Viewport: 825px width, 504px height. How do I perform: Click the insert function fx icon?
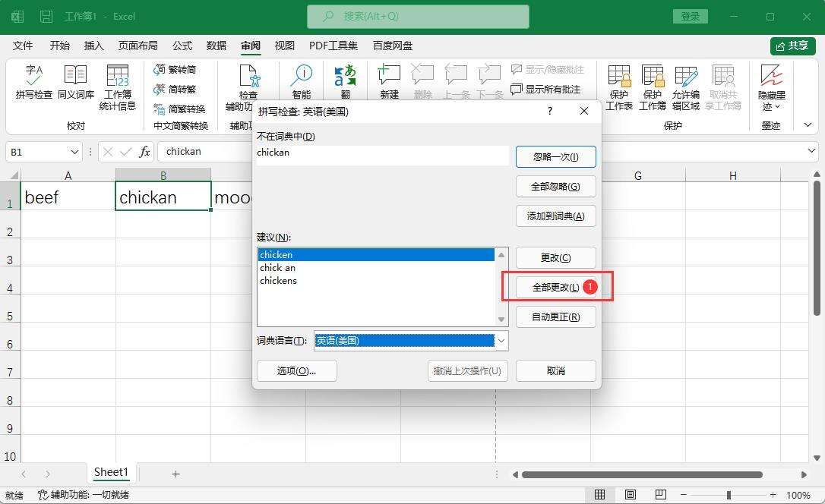point(144,152)
